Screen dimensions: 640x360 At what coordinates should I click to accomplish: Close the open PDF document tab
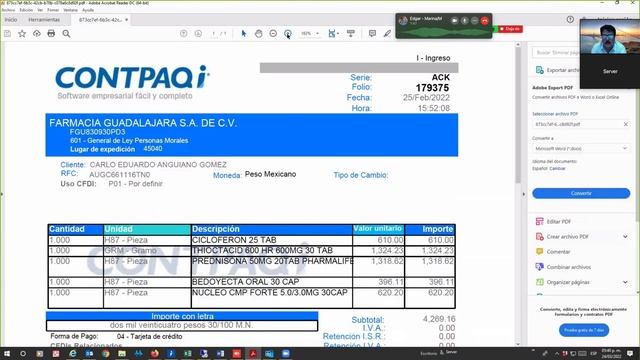pyautogui.click(x=127, y=20)
